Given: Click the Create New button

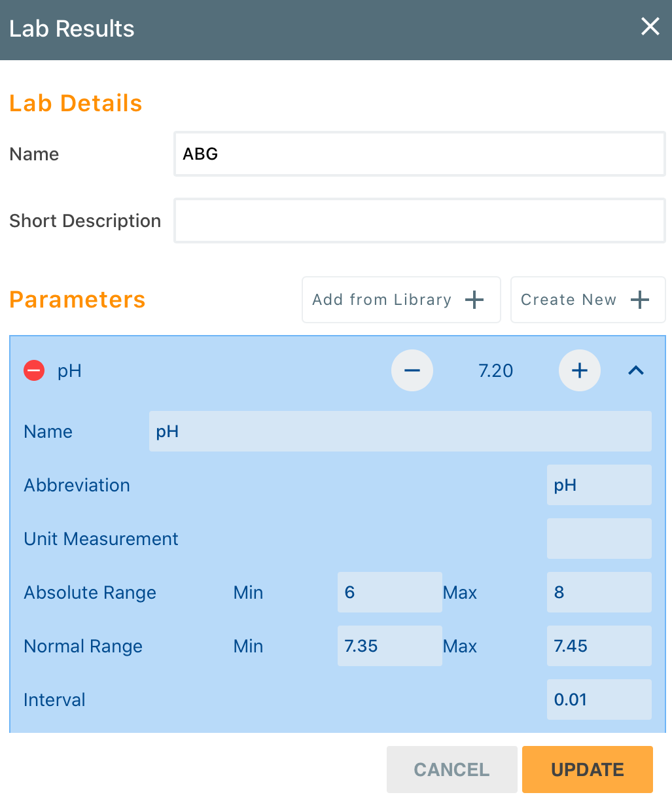Looking at the screenshot, I should [587, 300].
